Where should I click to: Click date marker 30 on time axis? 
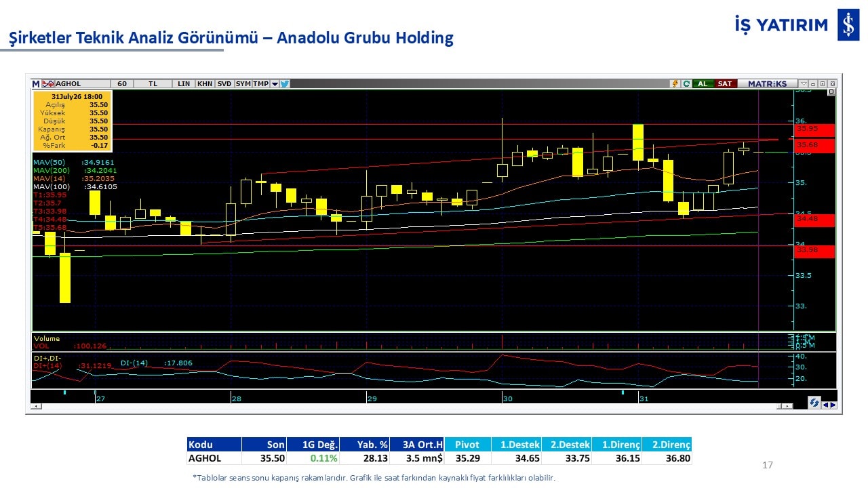click(507, 399)
